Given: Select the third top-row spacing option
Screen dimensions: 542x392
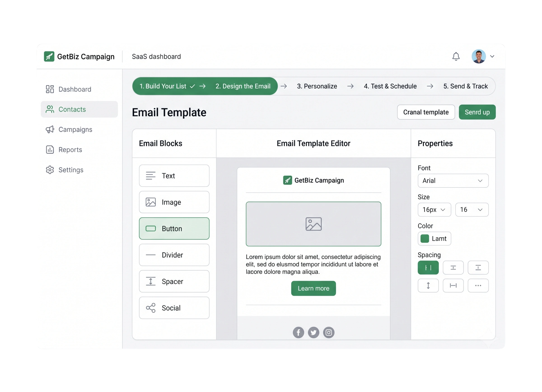Looking at the screenshot, I should (x=478, y=268).
